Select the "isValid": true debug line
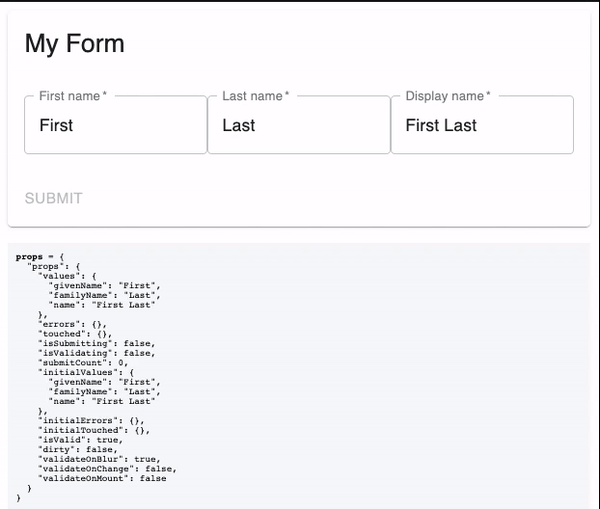The width and height of the screenshot is (600, 509). point(80,440)
